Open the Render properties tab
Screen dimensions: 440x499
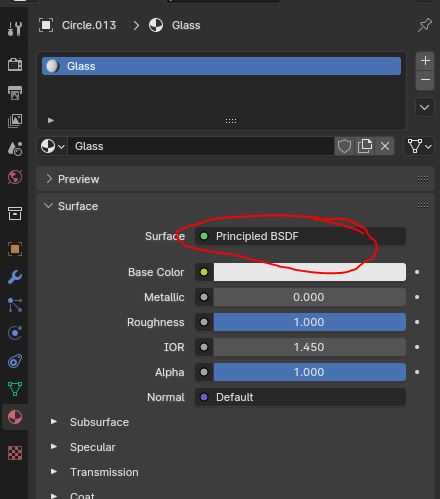15,64
